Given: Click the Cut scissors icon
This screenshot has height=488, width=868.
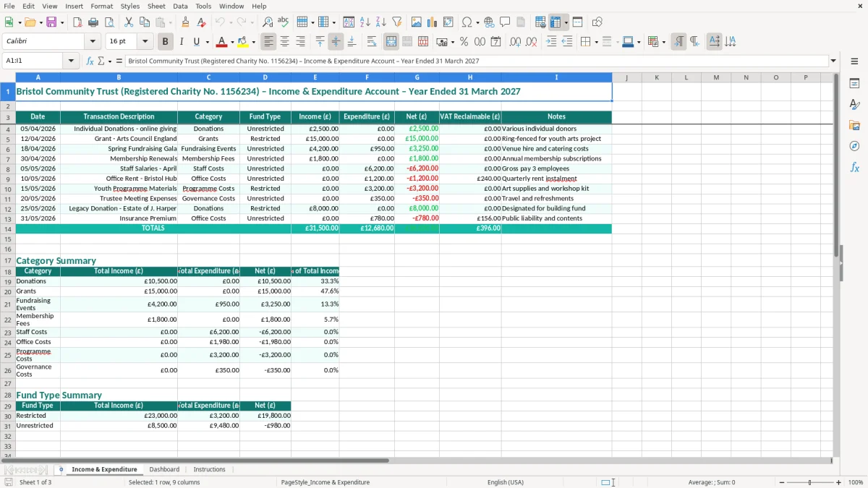Looking at the screenshot, I should click(x=129, y=22).
